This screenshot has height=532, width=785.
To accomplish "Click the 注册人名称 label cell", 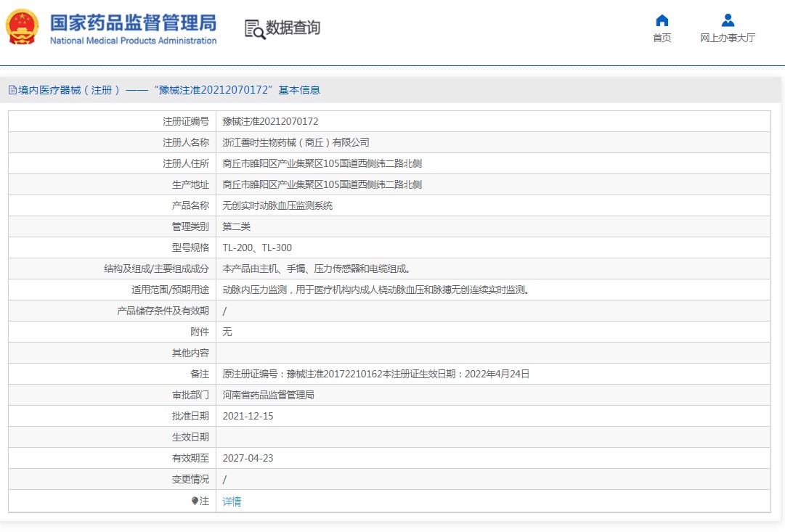I will [112, 142].
